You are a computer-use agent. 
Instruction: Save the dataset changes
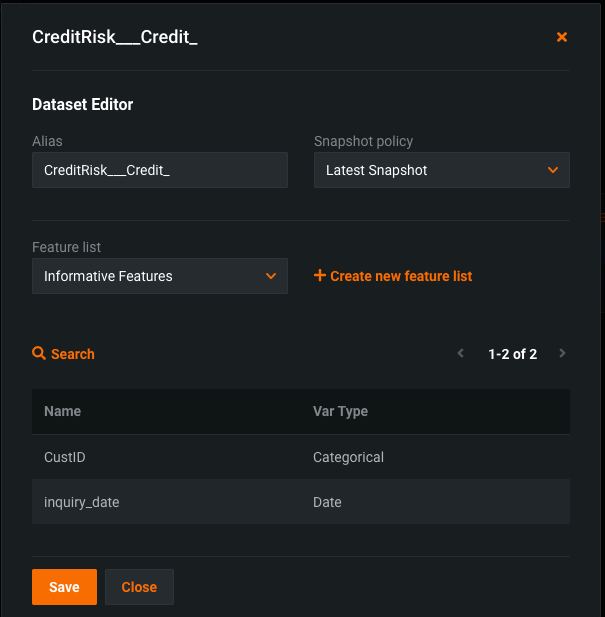click(x=64, y=587)
